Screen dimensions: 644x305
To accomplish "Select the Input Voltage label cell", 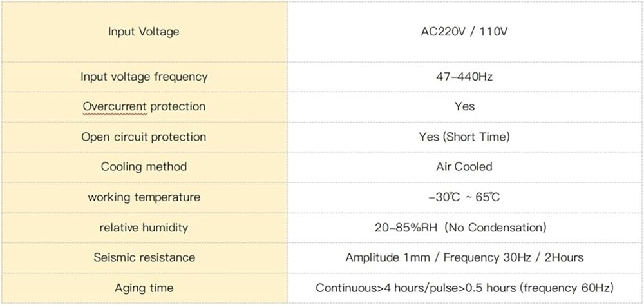I will pos(144,32).
